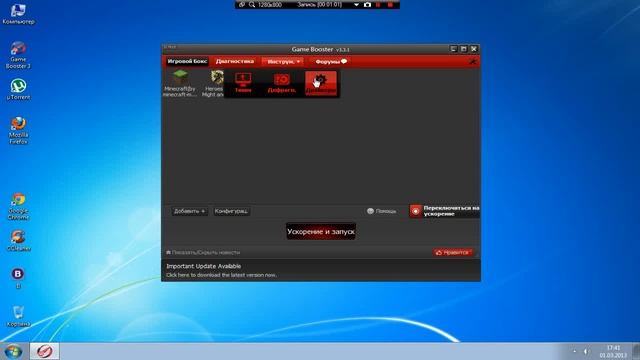The width and height of the screenshot is (640, 360).
Task: Open the Твики tool with monitor icon
Action: (x=243, y=83)
